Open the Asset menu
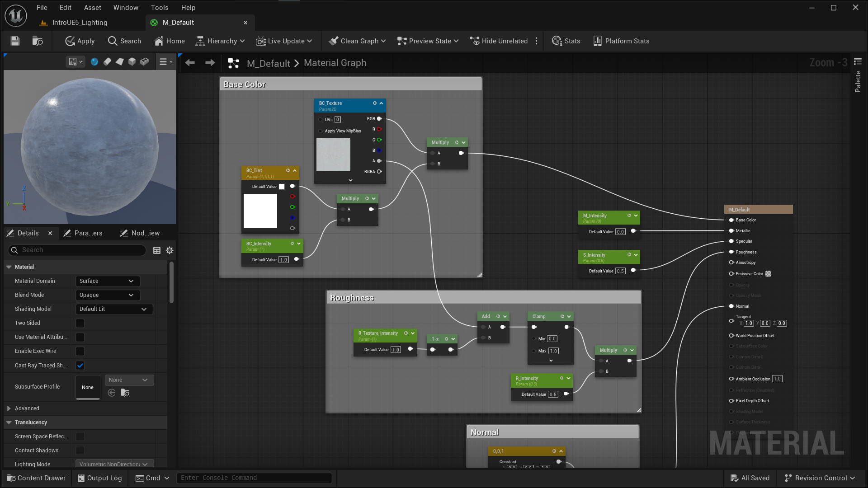 [x=92, y=8]
